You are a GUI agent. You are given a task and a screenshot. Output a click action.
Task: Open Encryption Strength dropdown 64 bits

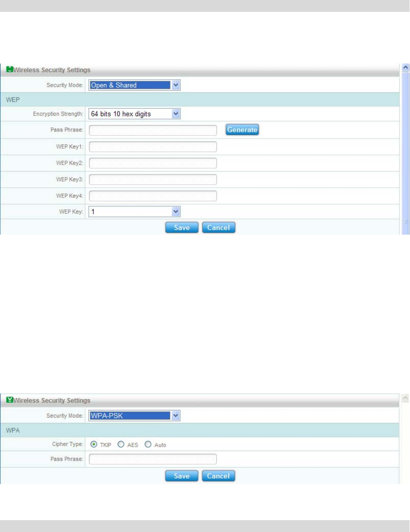(135, 114)
